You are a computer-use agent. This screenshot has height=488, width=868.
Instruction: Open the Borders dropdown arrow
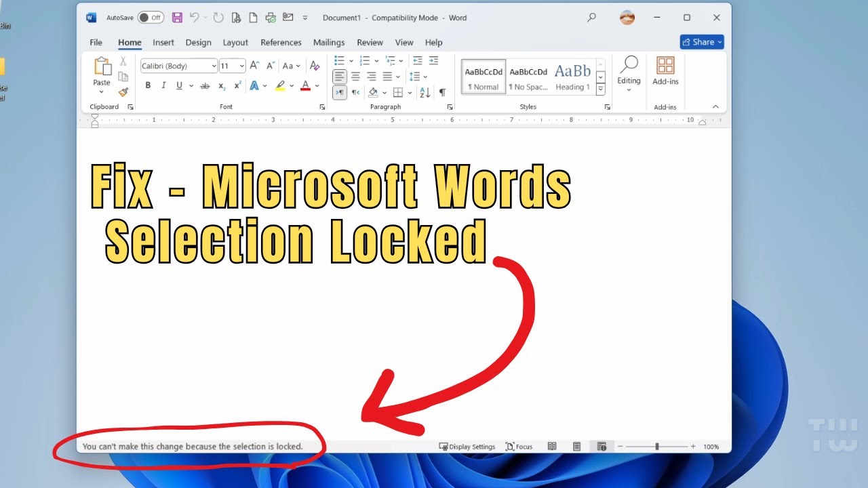click(x=410, y=92)
